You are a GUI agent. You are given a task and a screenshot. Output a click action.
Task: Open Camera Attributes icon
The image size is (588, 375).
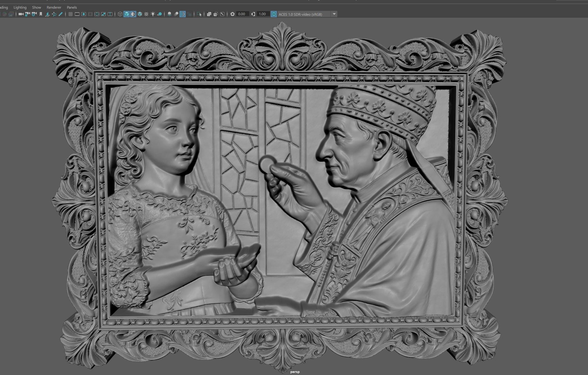point(34,14)
